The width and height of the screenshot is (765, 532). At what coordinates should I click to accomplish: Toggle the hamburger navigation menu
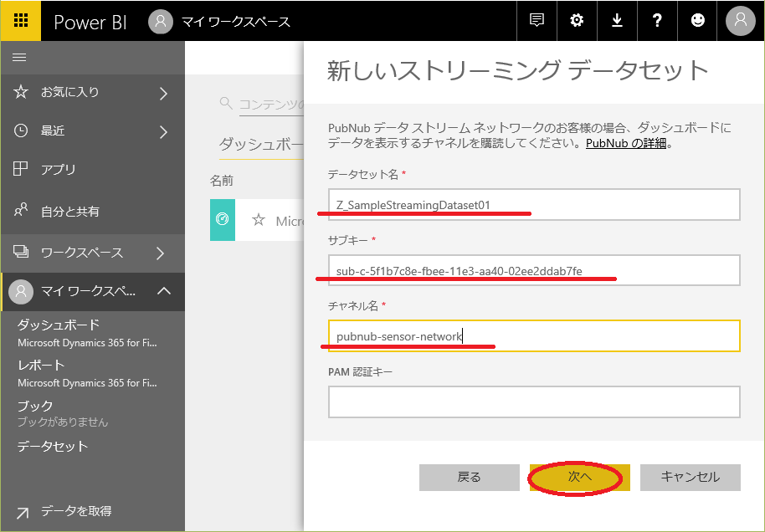[19, 58]
